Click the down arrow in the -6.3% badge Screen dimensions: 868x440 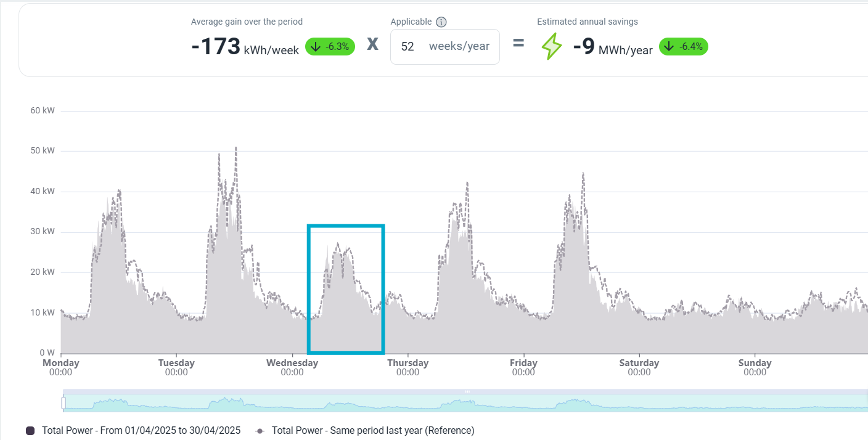(x=316, y=47)
